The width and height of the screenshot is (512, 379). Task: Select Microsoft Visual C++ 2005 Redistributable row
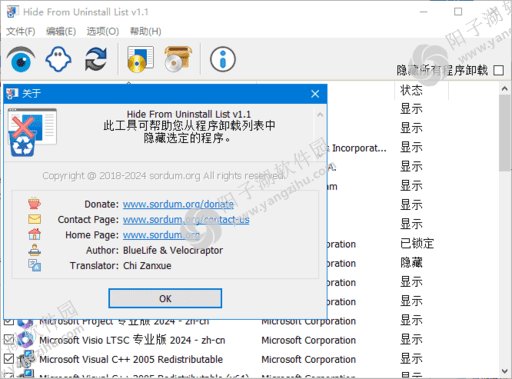pyautogui.click(x=131, y=359)
